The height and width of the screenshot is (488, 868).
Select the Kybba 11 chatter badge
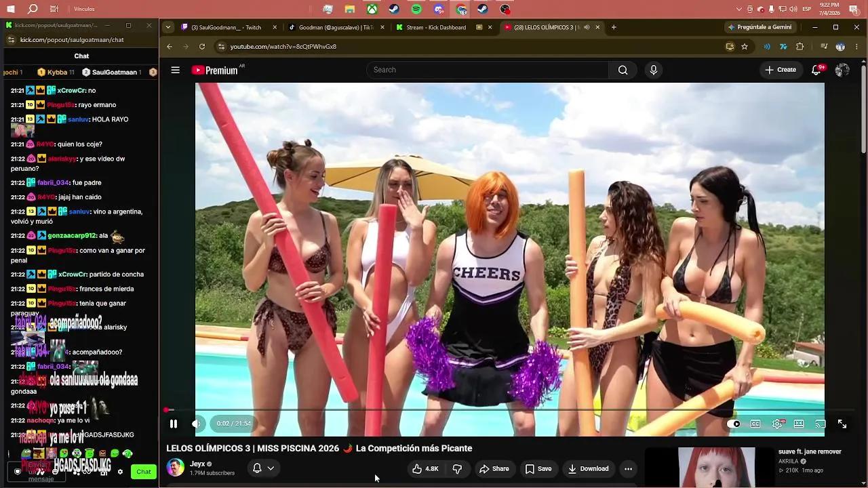click(56, 72)
